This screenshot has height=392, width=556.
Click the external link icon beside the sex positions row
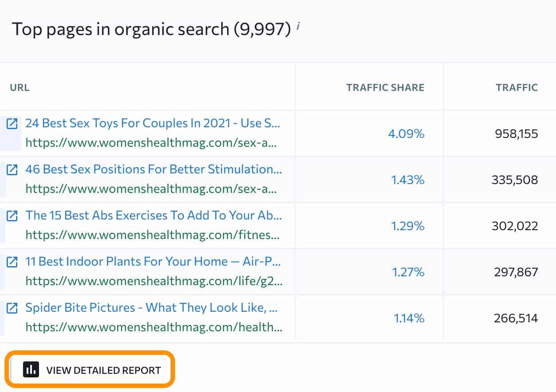pyautogui.click(x=11, y=170)
